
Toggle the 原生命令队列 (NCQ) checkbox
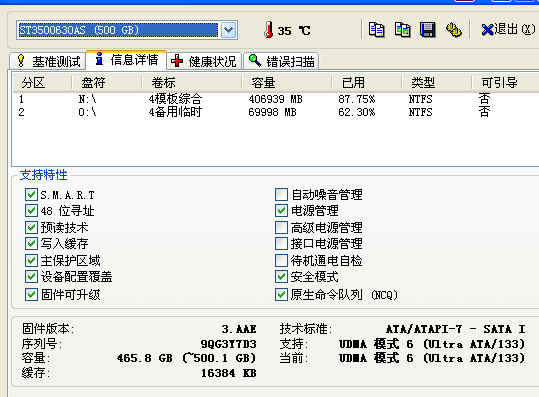[281, 295]
